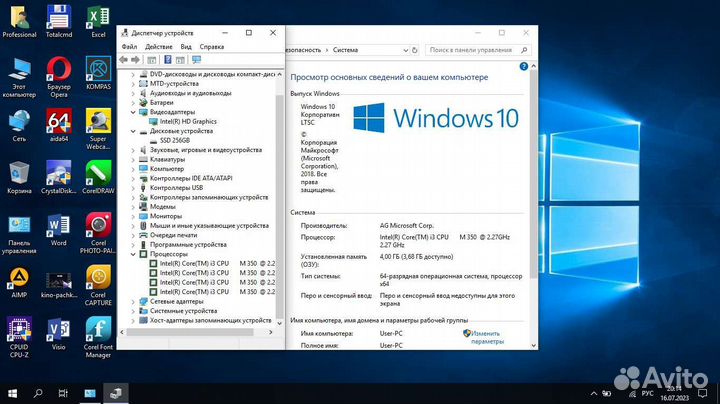Launch Word from the desktop

(x=59, y=230)
